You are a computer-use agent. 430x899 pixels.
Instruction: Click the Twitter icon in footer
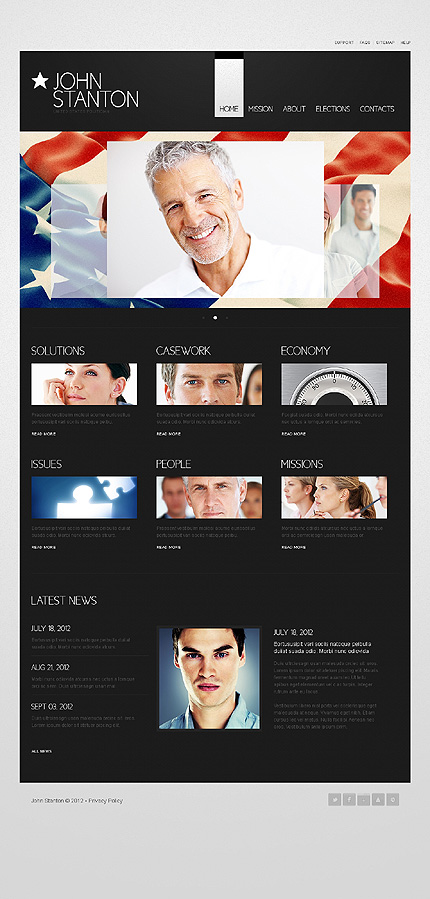[334, 799]
